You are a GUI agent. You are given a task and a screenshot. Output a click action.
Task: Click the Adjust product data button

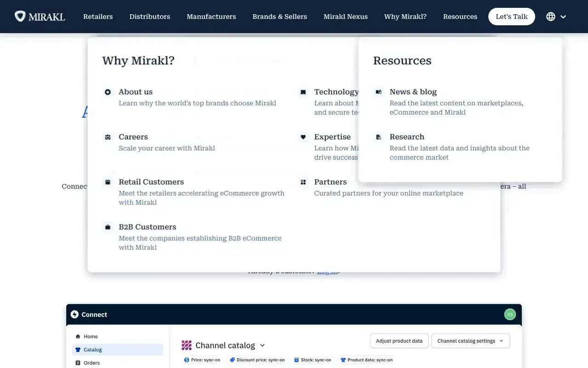(399, 341)
